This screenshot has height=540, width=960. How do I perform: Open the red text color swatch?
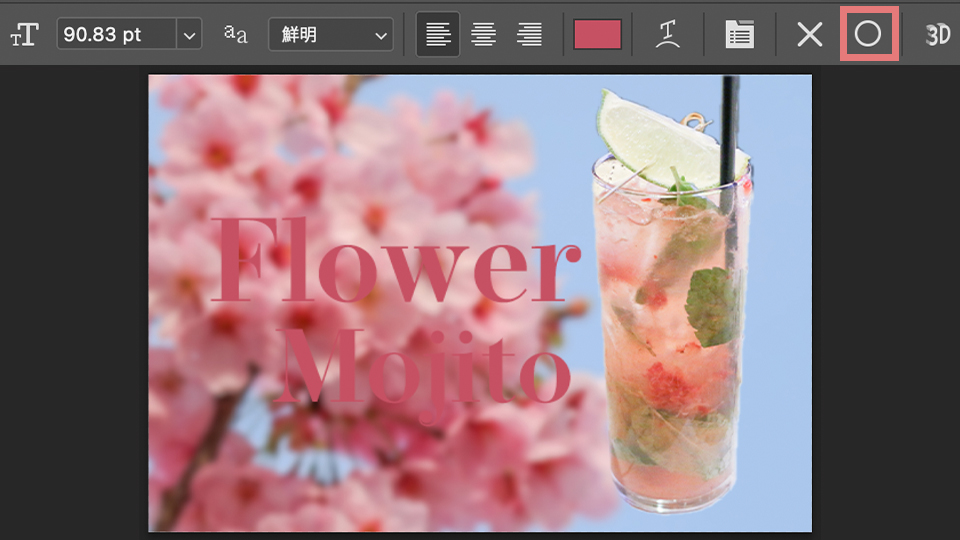598,35
